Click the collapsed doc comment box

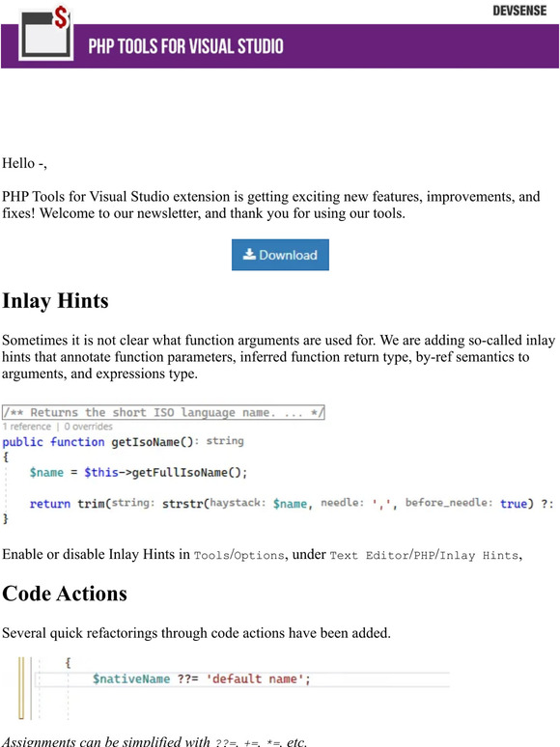[x=163, y=412]
